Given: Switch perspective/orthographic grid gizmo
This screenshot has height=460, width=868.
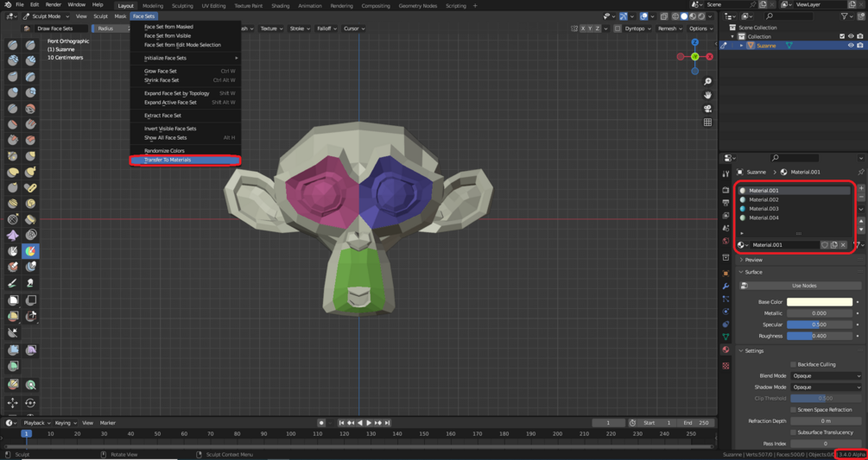Looking at the screenshot, I should [707, 123].
